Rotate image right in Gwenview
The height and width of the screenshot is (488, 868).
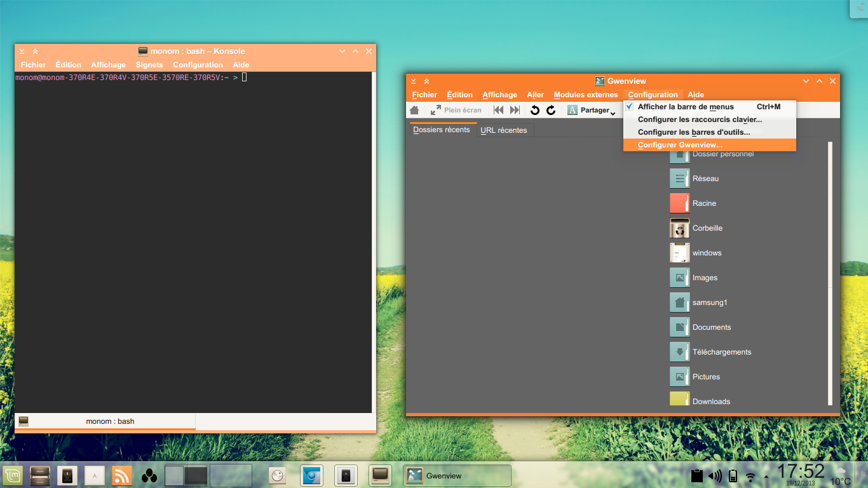click(x=551, y=110)
